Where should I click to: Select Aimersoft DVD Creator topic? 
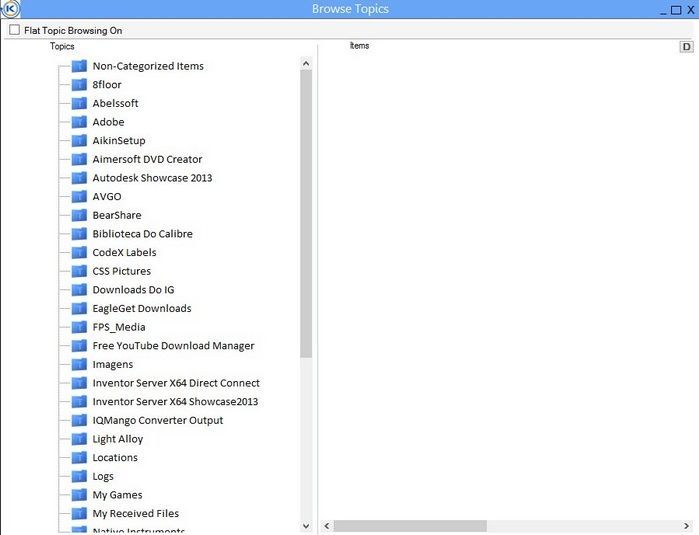click(148, 159)
